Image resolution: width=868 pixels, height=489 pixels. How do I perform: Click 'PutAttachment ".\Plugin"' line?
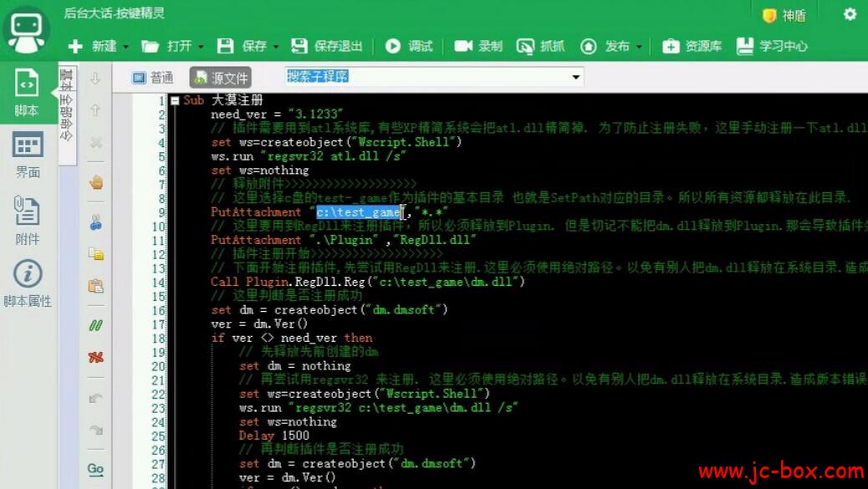click(x=343, y=240)
